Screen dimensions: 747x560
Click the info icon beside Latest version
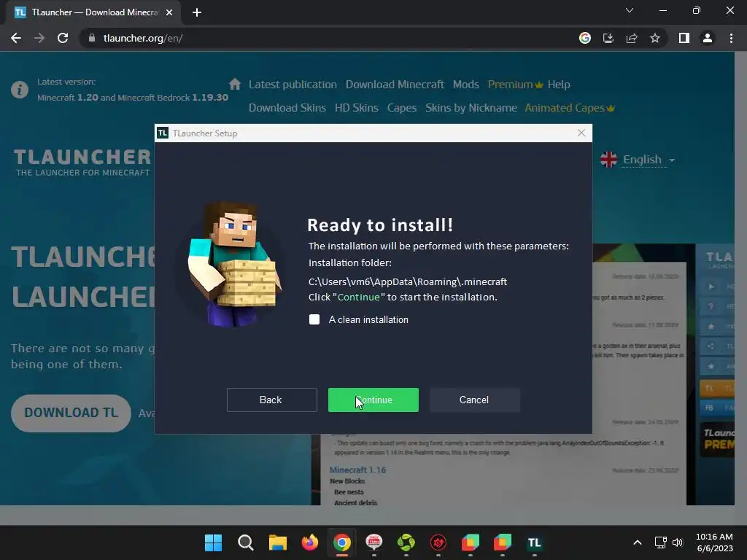[20, 90]
